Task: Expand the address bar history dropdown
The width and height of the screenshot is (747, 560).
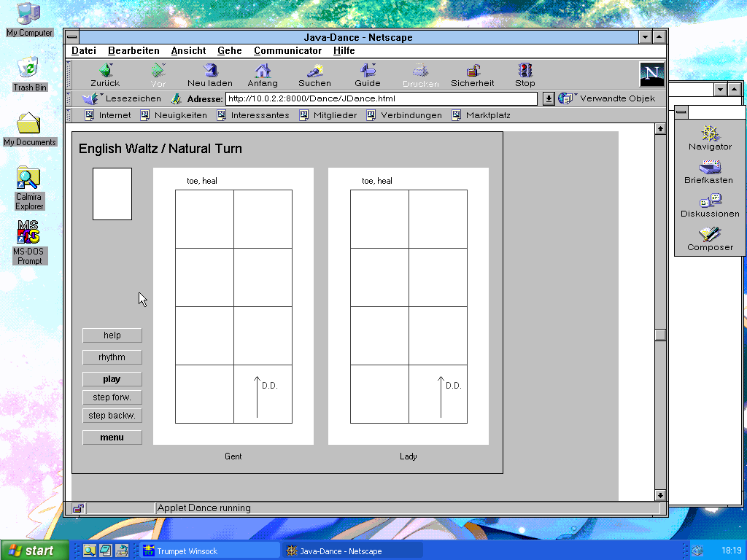Action: pos(549,98)
